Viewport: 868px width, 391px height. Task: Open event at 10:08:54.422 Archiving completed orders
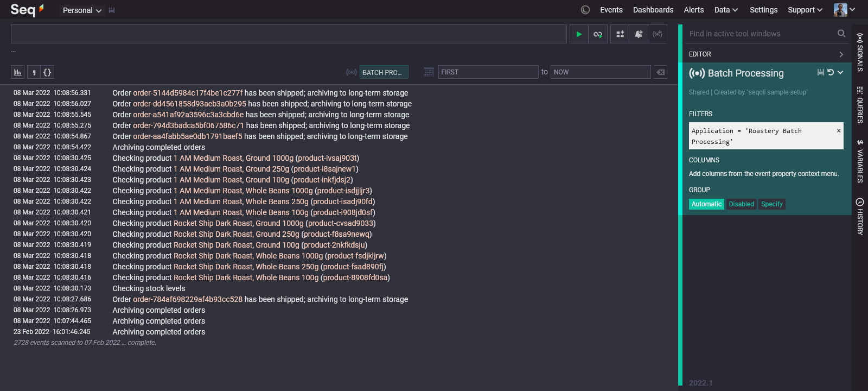tap(158, 147)
